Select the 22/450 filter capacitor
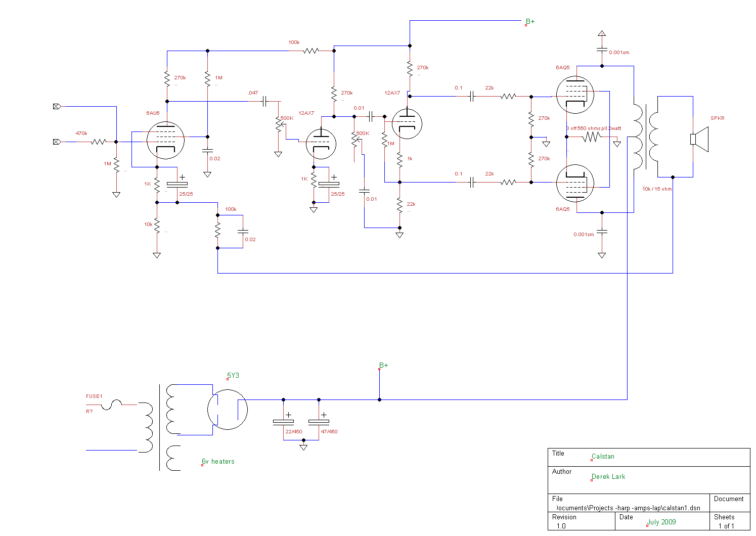This screenshot has width=756, height=536. click(x=283, y=421)
